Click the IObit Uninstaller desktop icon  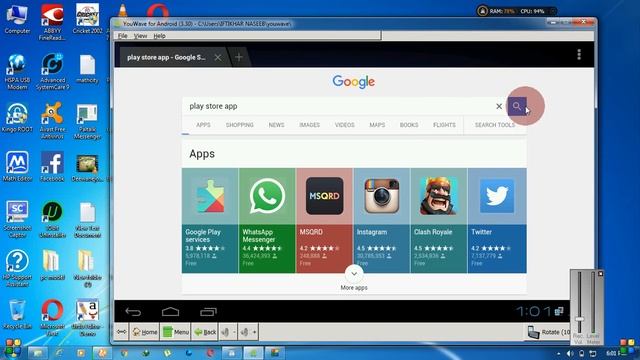[52, 220]
